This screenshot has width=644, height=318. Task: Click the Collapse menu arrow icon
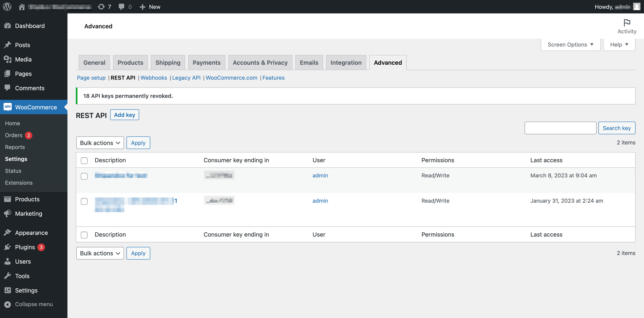pyautogui.click(x=8, y=304)
